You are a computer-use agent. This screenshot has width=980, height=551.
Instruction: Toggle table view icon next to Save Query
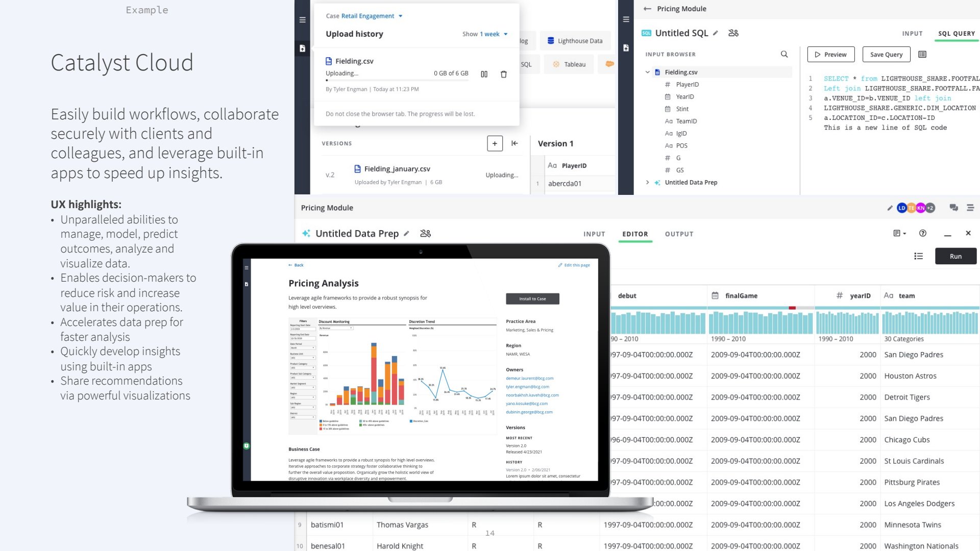tap(922, 55)
